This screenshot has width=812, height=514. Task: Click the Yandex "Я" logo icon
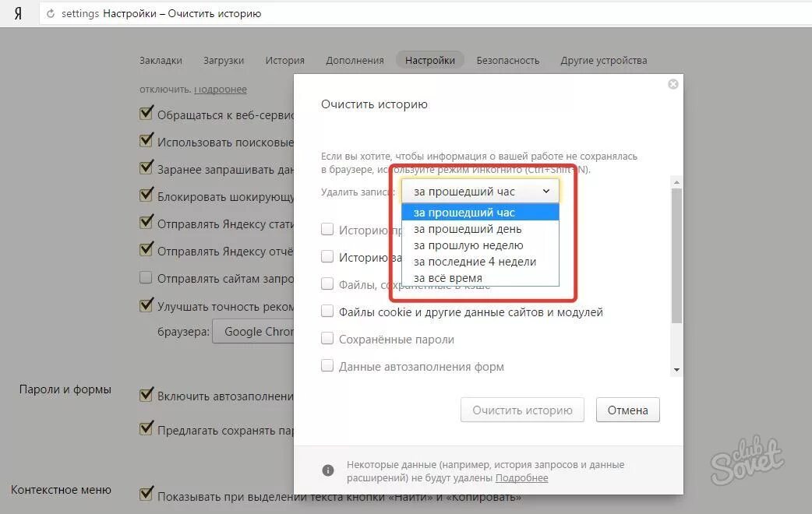[x=18, y=13]
